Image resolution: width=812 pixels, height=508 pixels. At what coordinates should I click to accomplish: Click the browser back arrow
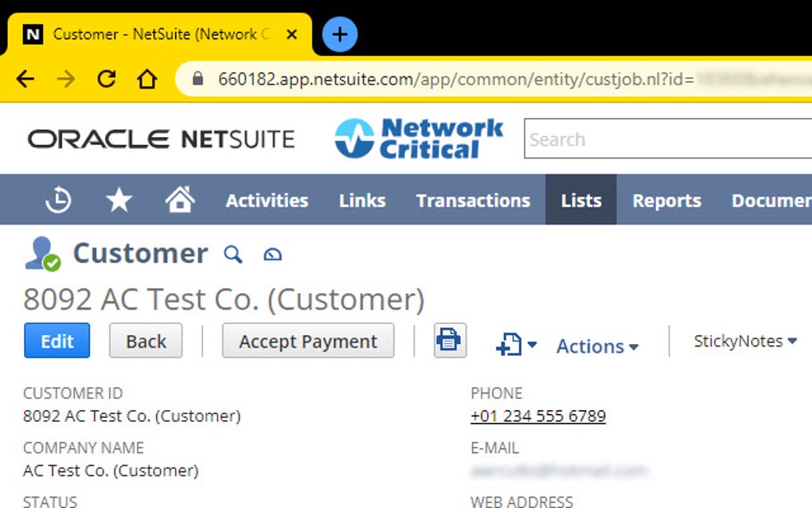[25, 80]
